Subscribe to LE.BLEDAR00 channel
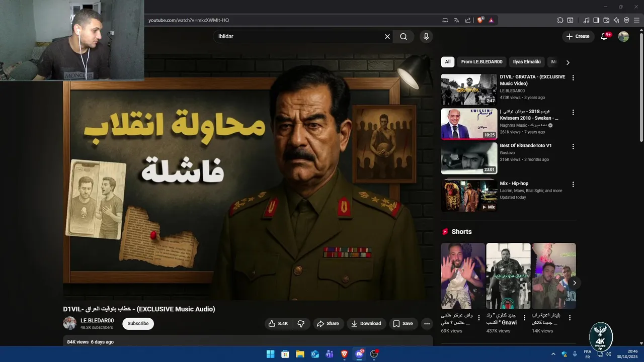This screenshot has width=644, height=362. pos(138,324)
